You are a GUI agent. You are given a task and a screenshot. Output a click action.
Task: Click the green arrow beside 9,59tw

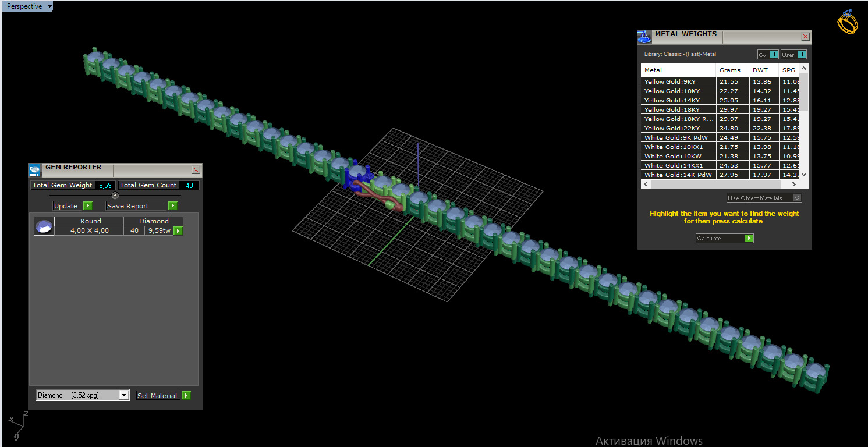179,231
